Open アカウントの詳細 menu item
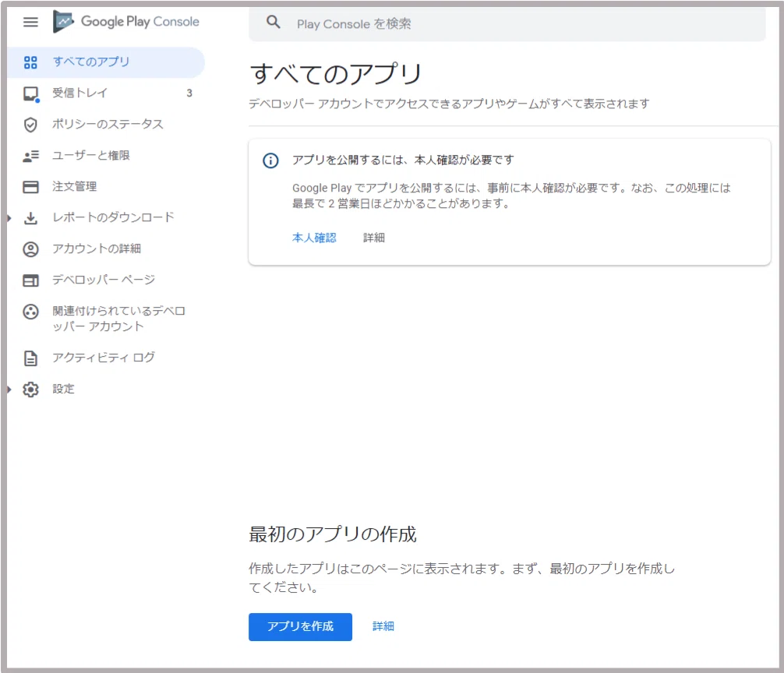 (105, 248)
